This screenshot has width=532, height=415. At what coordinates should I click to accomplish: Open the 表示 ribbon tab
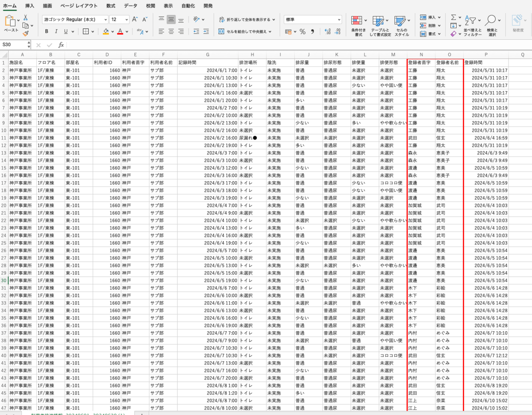(x=168, y=6)
